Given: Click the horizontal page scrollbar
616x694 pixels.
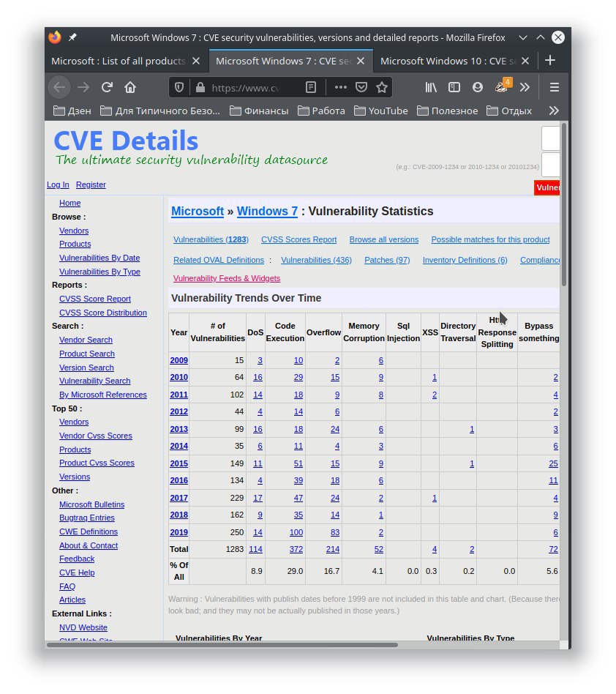Looking at the screenshot, I should pos(222,645).
